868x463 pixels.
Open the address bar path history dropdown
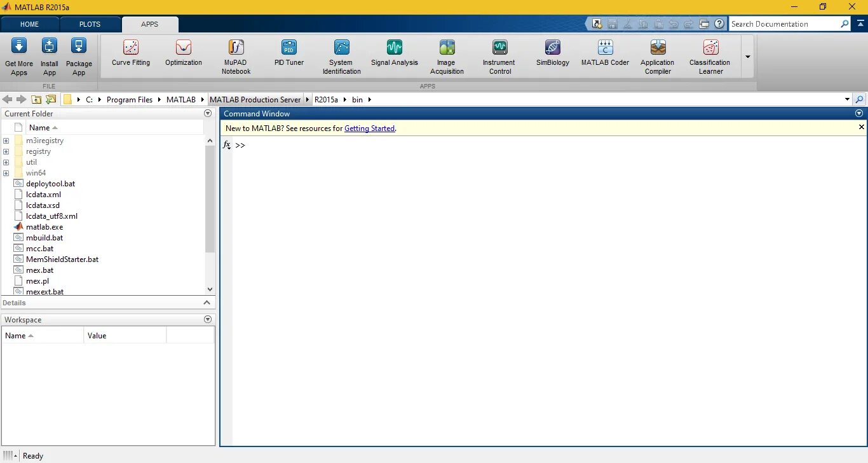click(847, 99)
